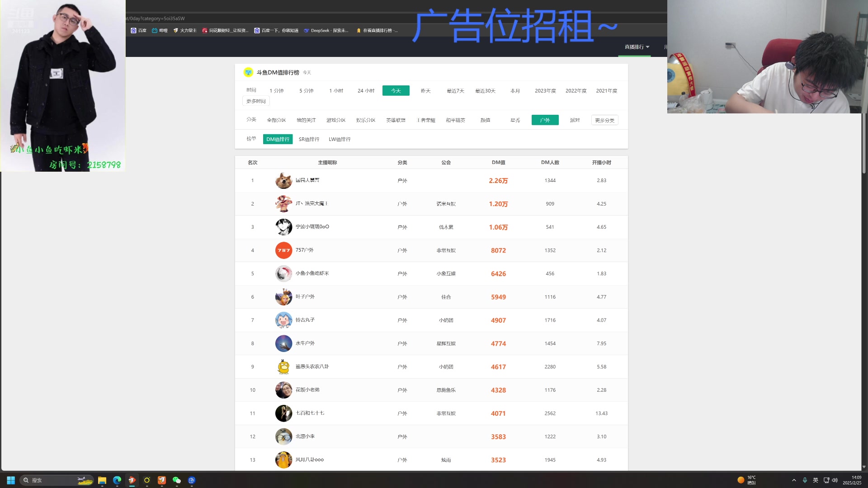Switch the time filter to 昨天
Image resolution: width=868 pixels, height=488 pixels.
(425, 90)
